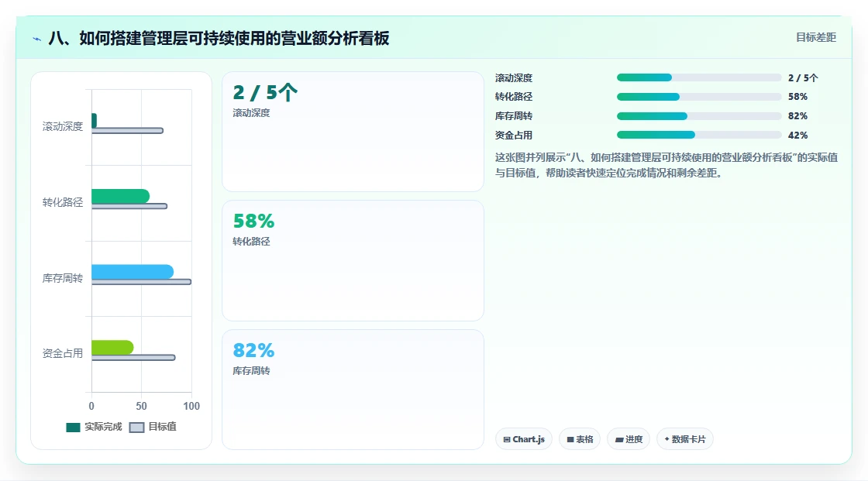
Task: Click the 库存周转 progress bar
Action: [698, 116]
